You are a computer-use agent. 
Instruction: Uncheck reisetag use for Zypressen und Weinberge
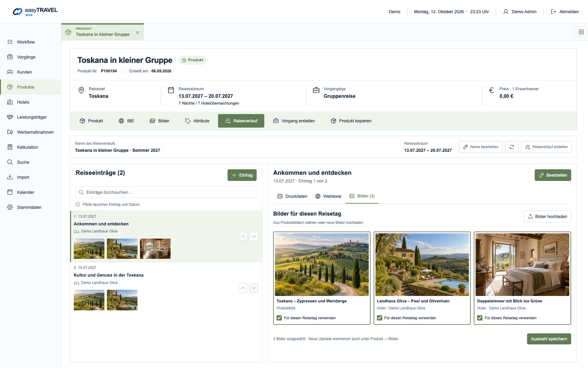pyautogui.click(x=279, y=318)
